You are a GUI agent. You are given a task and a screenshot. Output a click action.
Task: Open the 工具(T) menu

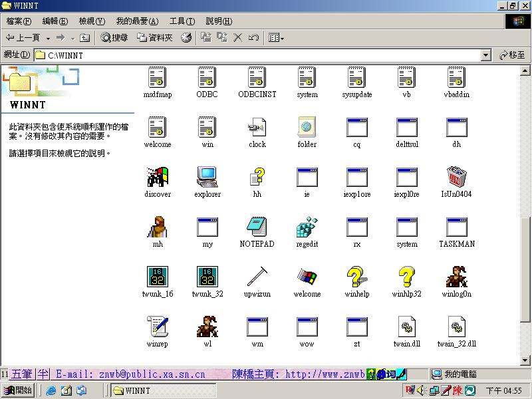(182, 21)
